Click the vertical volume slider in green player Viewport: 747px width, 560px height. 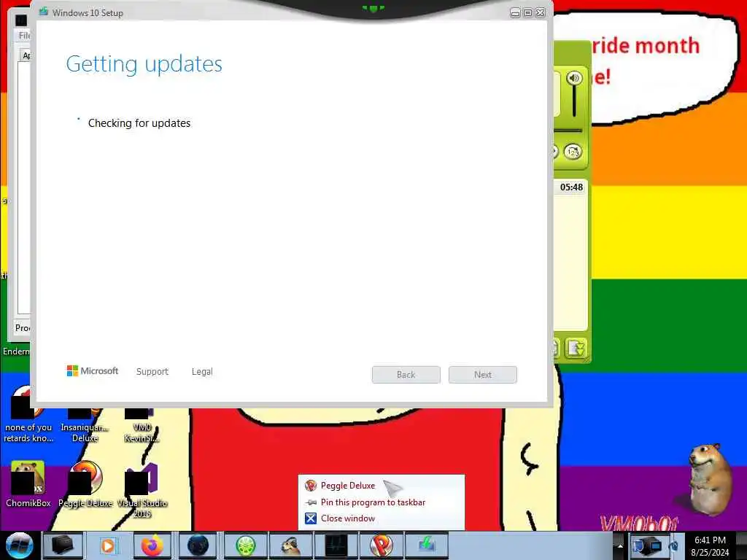[574, 101]
